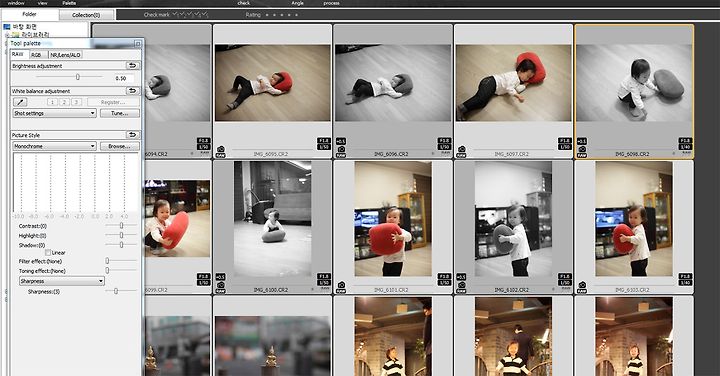Revert the White balance adjustment
The image size is (720, 376).
pos(133,91)
